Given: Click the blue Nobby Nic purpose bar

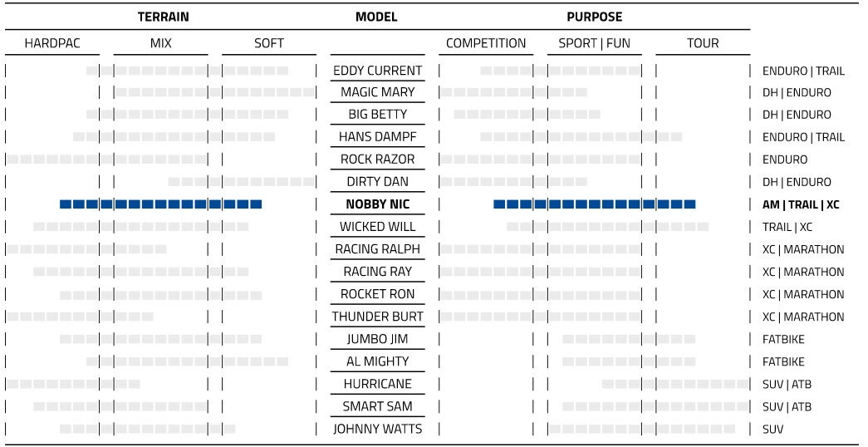Looking at the screenshot, I should (595, 204).
